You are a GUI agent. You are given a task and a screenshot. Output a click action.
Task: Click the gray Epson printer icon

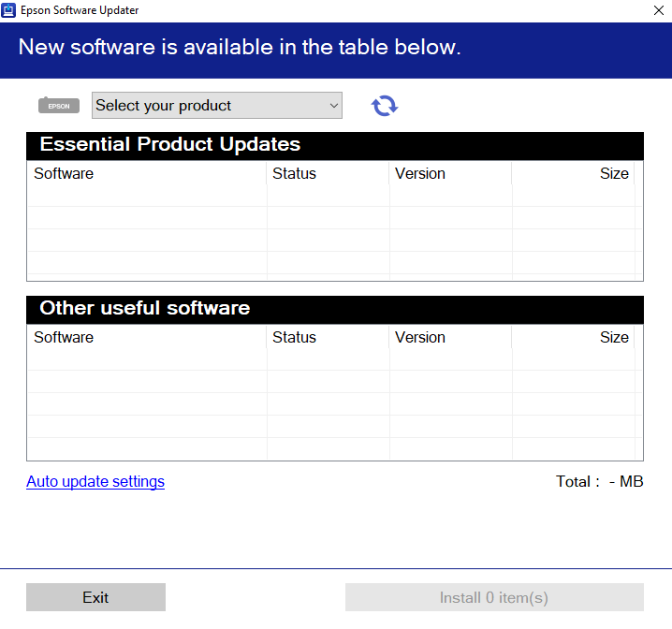pos(59,106)
